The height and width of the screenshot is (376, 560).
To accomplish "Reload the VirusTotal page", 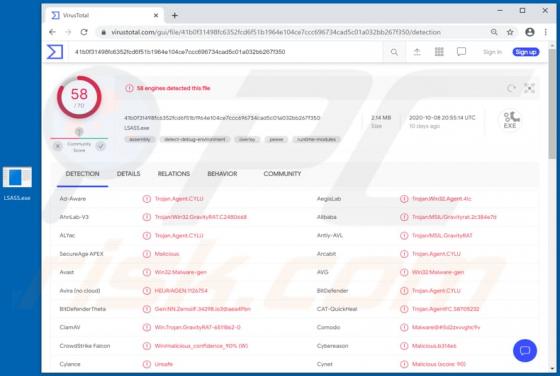I will pyautogui.click(x=84, y=32).
